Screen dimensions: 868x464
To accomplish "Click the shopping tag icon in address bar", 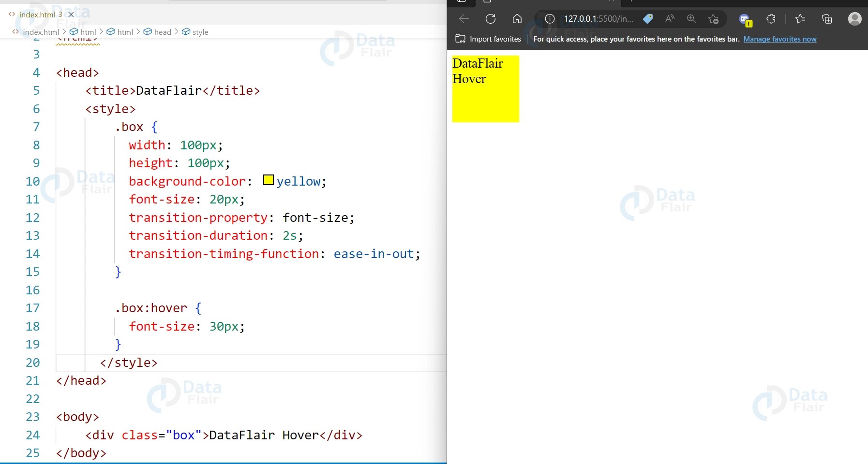I will coord(648,19).
